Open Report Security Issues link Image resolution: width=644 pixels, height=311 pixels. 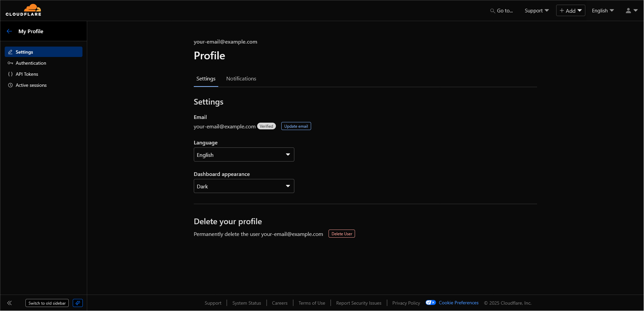coord(359,303)
